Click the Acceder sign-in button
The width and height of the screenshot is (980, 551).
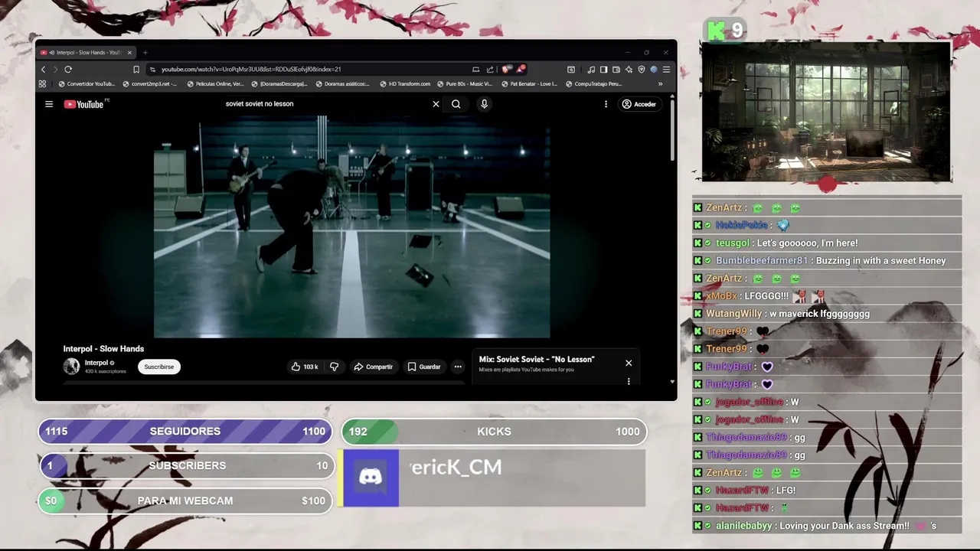[x=639, y=104]
